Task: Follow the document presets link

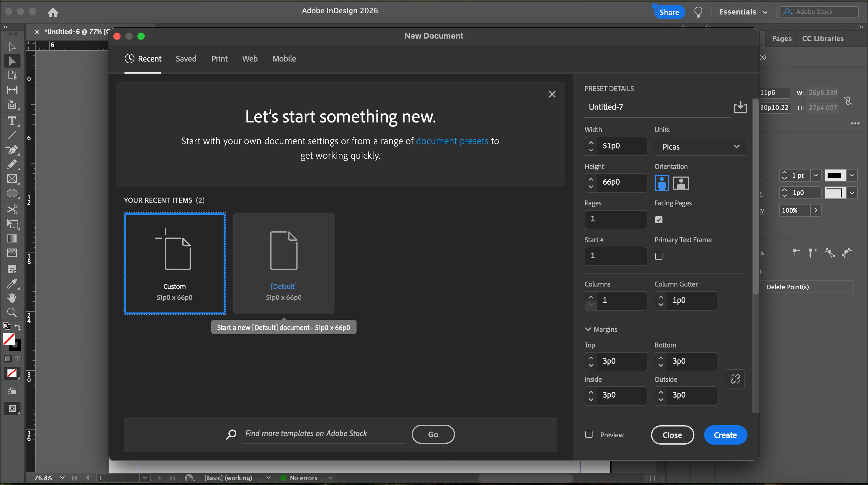Action: (452, 141)
